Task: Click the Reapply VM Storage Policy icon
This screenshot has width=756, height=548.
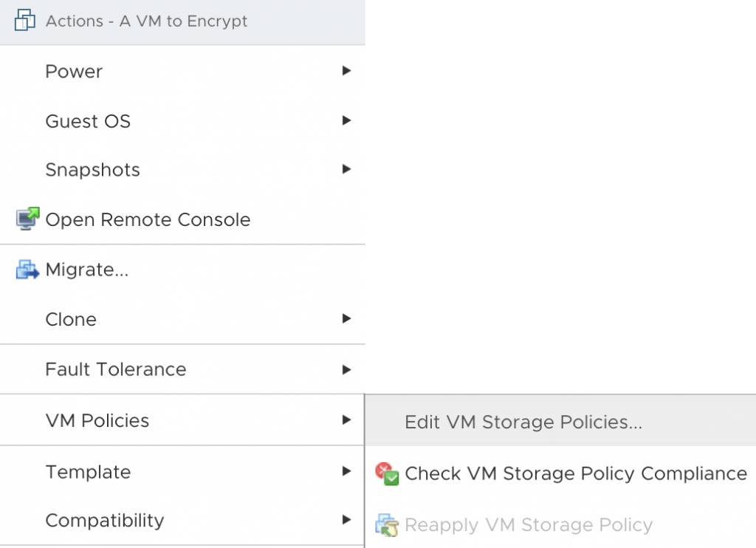Action: (387, 525)
